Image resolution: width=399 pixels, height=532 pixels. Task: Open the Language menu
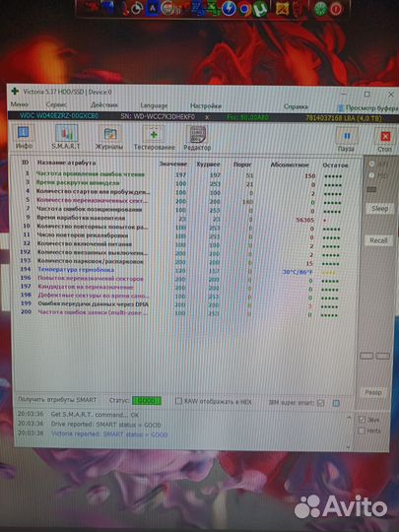pyautogui.click(x=154, y=105)
